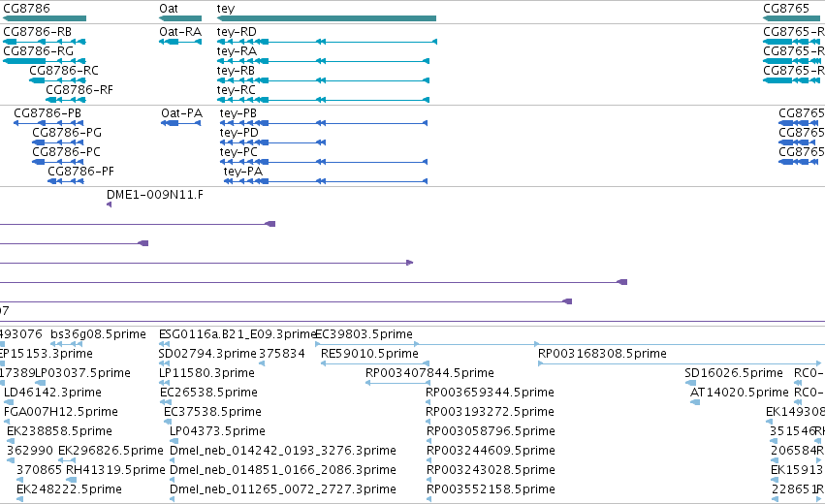
Task: Click the long tey gene bar
Action: (326, 18)
